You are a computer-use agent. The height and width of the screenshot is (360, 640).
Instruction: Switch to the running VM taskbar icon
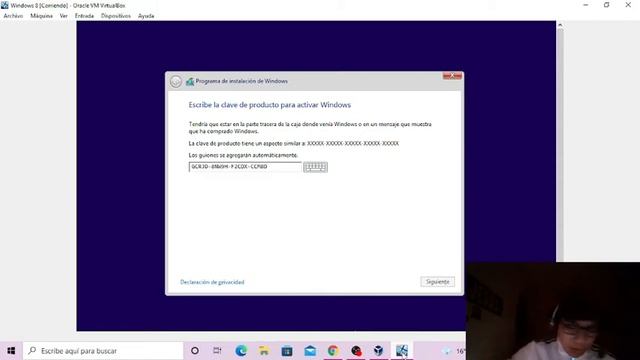coord(402,351)
